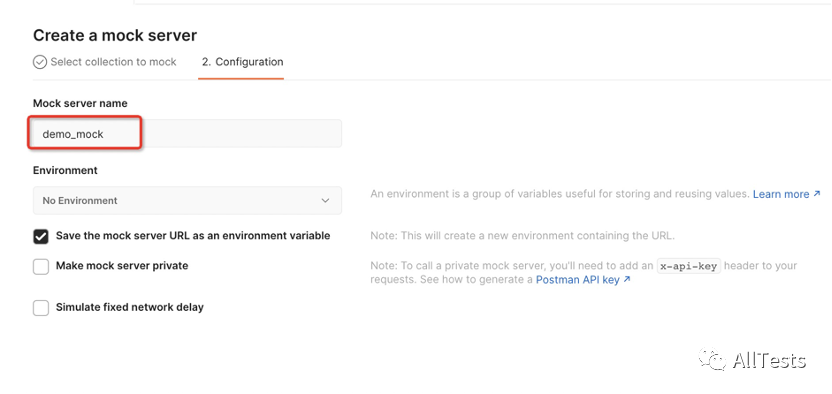Uncheck Save the mock server URL checkbox

41,237
